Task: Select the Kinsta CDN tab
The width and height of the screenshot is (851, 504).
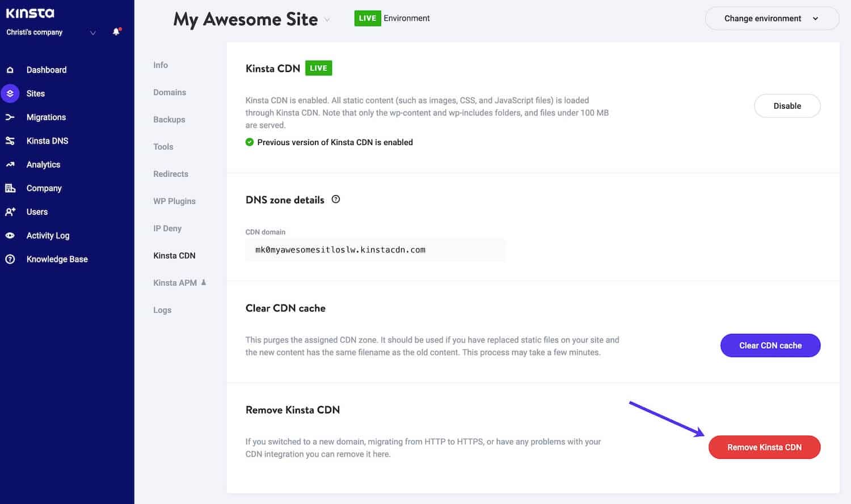Action: pyautogui.click(x=174, y=256)
